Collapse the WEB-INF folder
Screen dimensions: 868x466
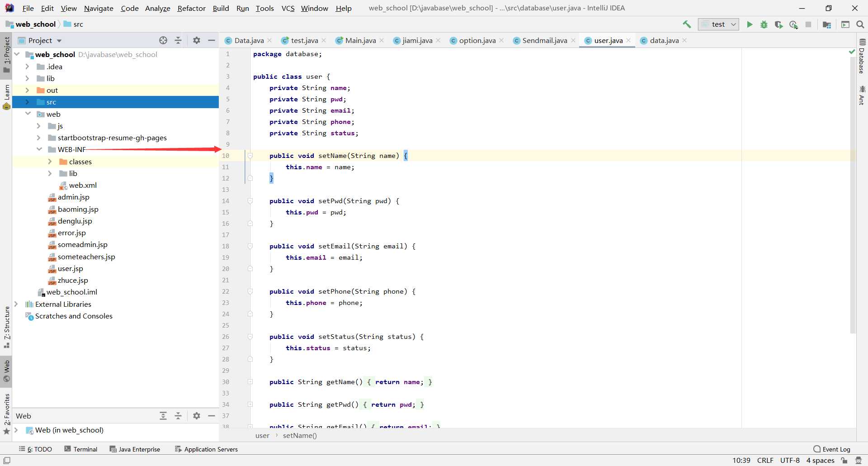[39, 149]
